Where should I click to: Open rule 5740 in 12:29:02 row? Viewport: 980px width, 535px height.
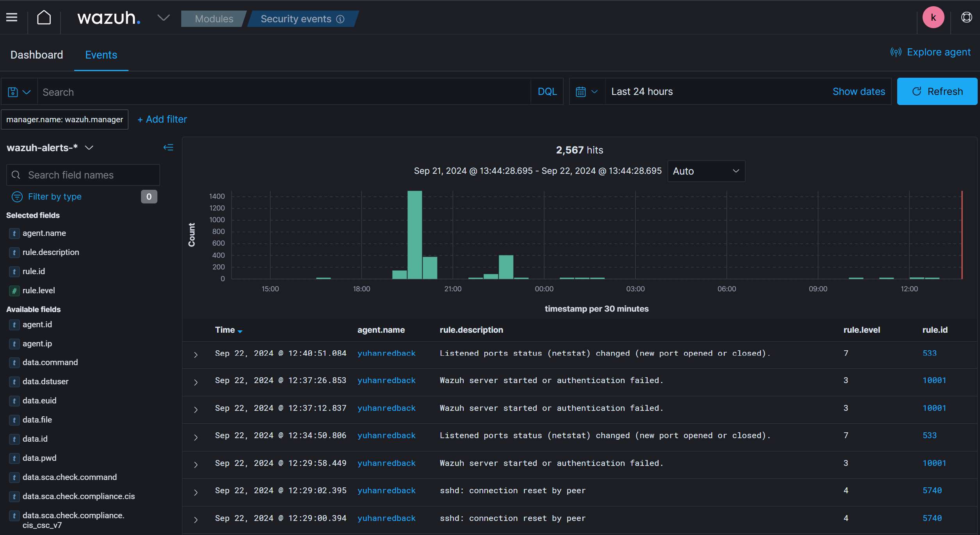point(932,490)
